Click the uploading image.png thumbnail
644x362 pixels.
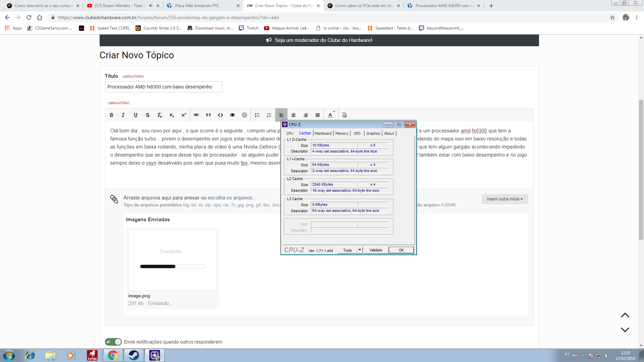click(x=172, y=260)
